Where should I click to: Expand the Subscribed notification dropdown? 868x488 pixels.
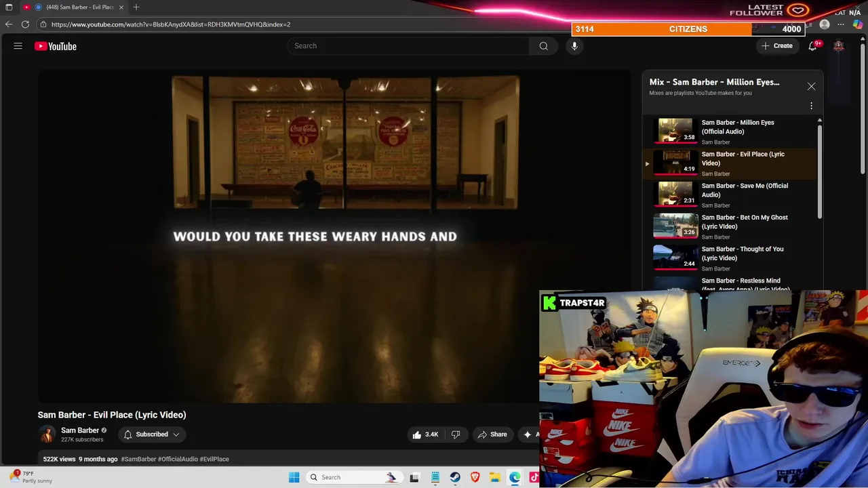pyautogui.click(x=152, y=434)
